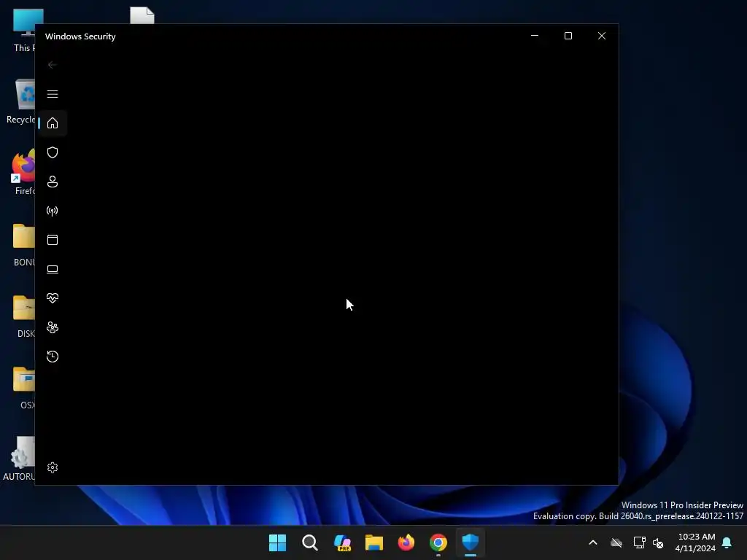Go to Home in Windows Security
The width and height of the screenshot is (747, 560).
pos(53,122)
